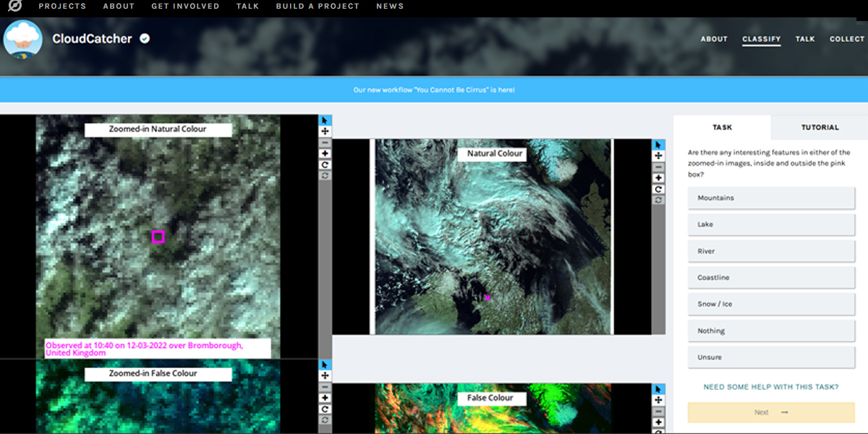Reset the Natural Colour map view
Viewport: 868px width, 434px height.
coord(658,200)
